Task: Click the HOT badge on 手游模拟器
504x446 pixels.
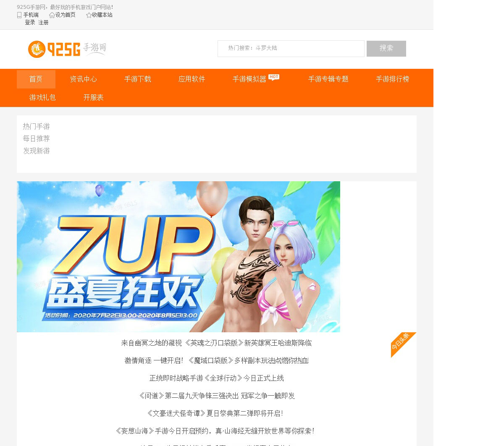Action: (x=274, y=77)
